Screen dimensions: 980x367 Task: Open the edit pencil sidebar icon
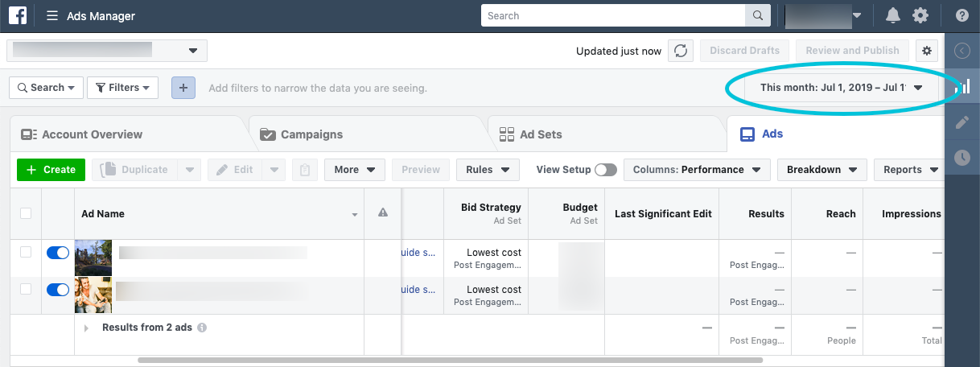tap(962, 122)
